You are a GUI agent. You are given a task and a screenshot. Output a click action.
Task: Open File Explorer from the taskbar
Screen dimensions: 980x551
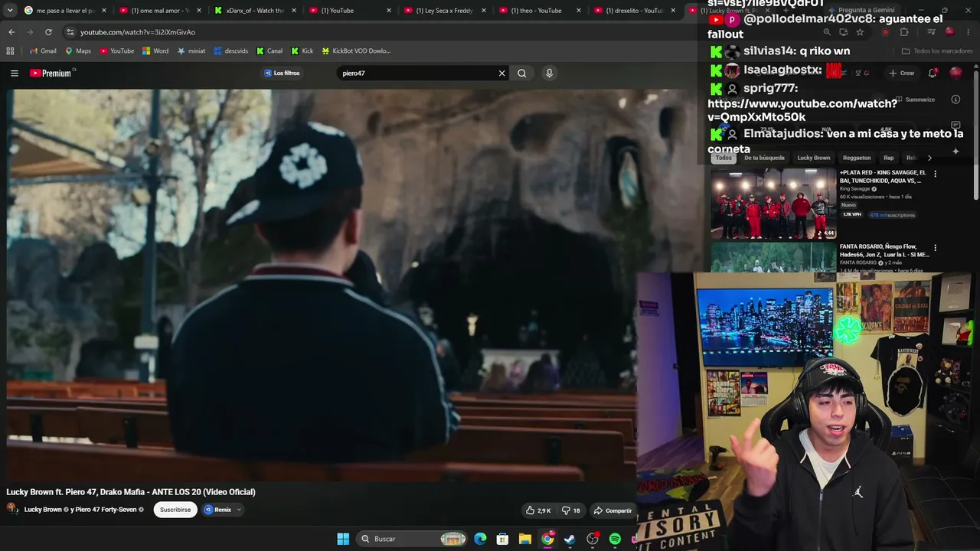(x=525, y=539)
